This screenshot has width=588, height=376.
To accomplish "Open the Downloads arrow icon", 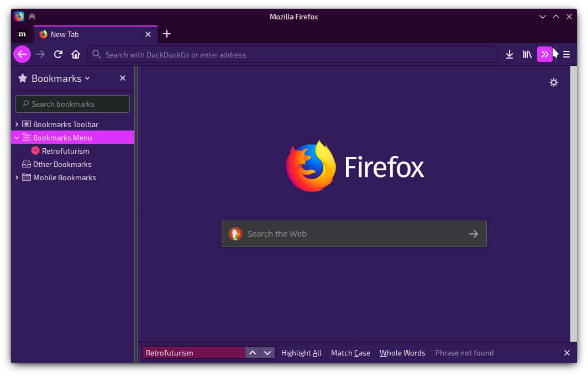I will point(510,54).
